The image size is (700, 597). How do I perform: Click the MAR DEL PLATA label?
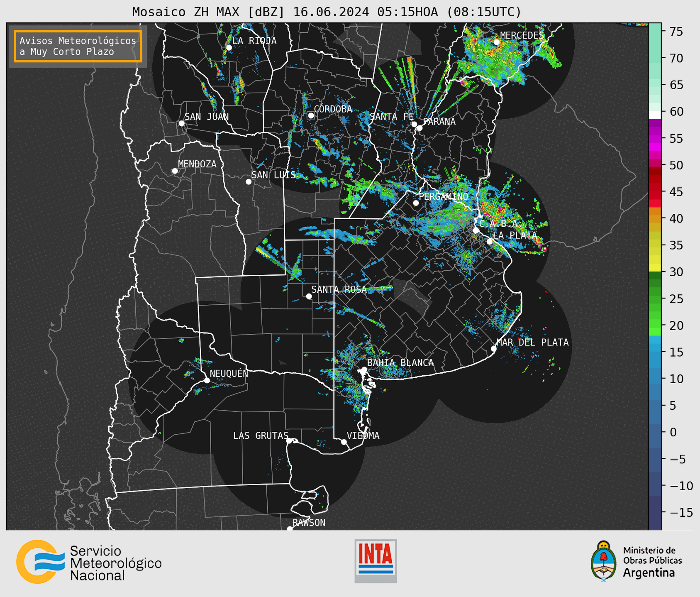pos(533,342)
